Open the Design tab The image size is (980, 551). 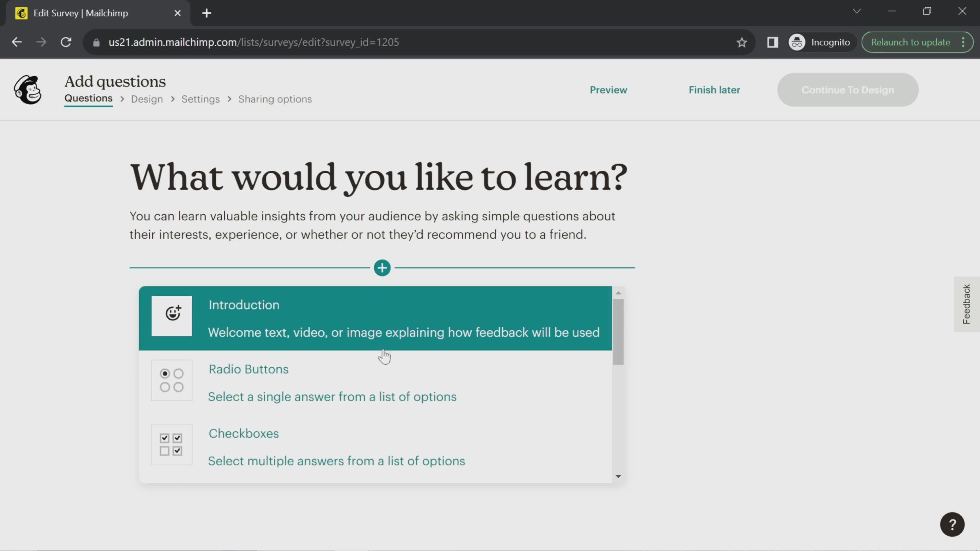[147, 99]
